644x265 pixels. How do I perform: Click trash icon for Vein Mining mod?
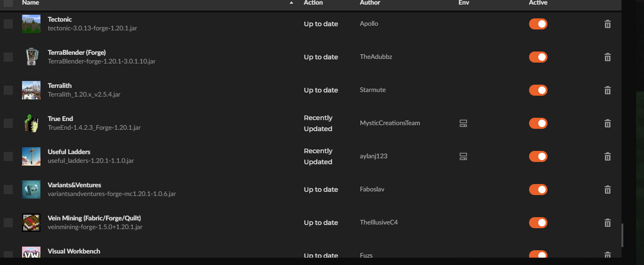tap(607, 223)
